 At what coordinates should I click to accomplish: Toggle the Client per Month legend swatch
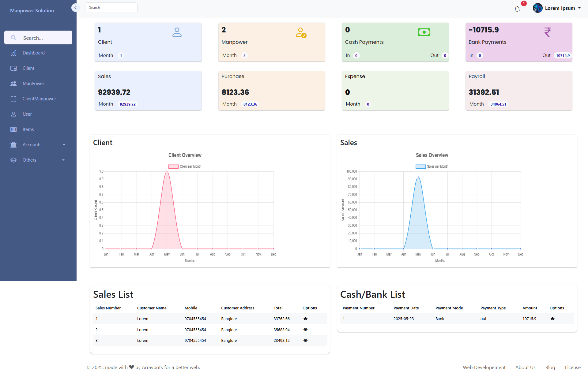(173, 166)
